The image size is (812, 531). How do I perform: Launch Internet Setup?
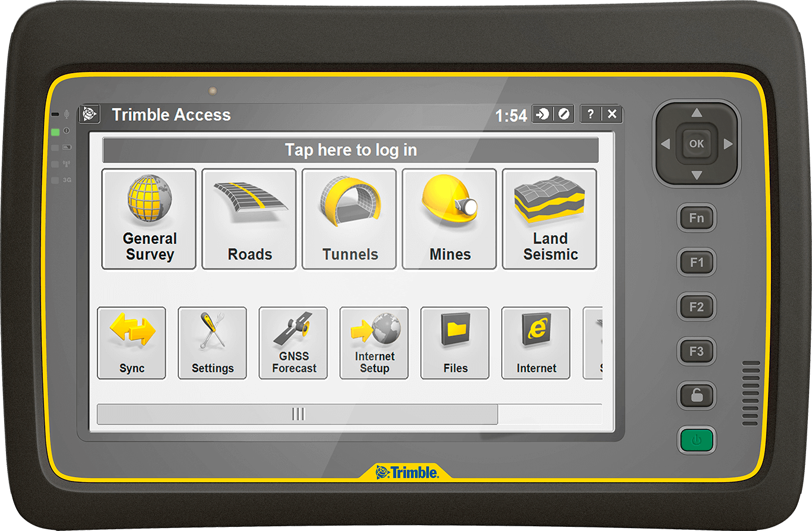pyautogui.click(x=374, y=343)
